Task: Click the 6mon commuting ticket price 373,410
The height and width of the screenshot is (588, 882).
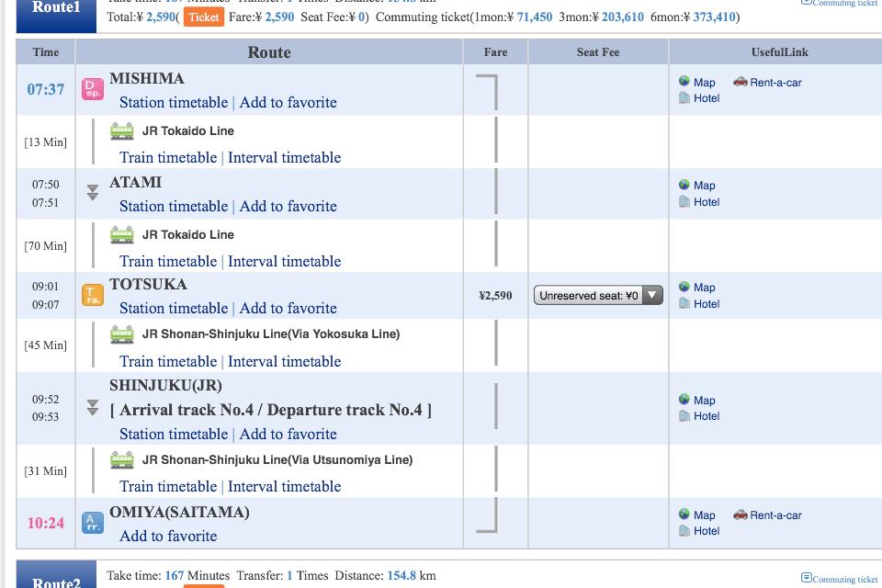Action: tap(715, 17)
